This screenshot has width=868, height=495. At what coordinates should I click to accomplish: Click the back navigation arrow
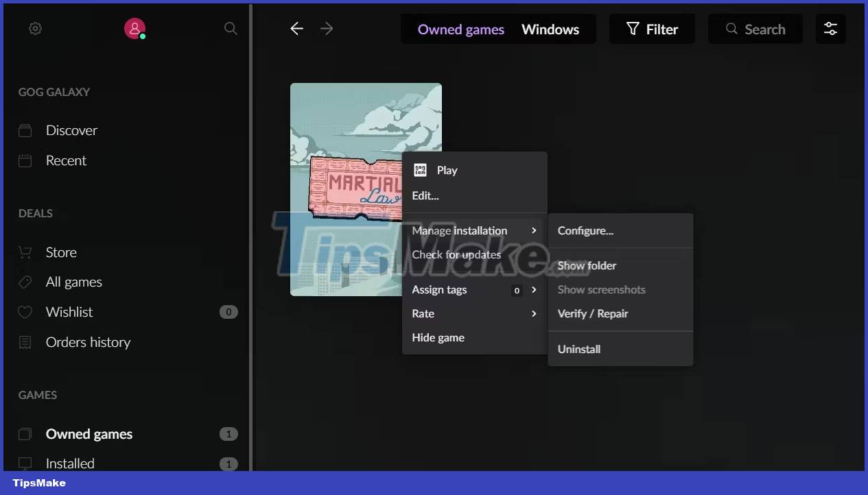pyautogui.click(x=296, y=29)
